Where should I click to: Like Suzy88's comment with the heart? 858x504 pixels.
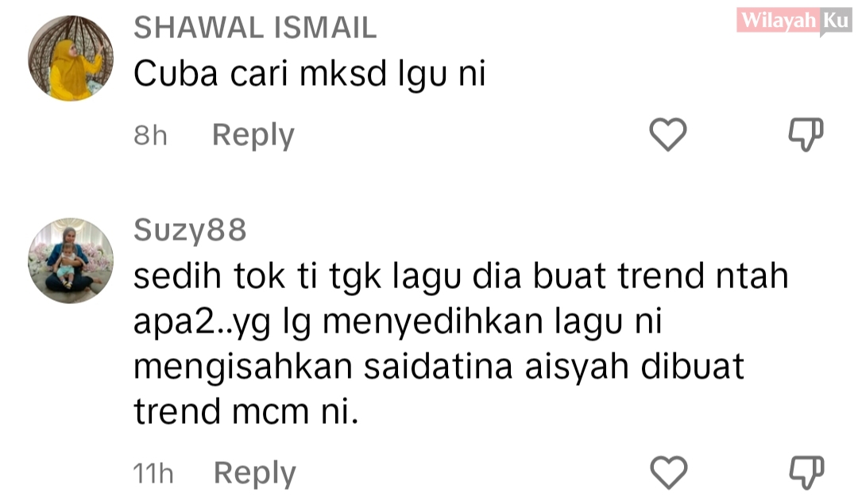pyautogui.click(x=669, y=472)
